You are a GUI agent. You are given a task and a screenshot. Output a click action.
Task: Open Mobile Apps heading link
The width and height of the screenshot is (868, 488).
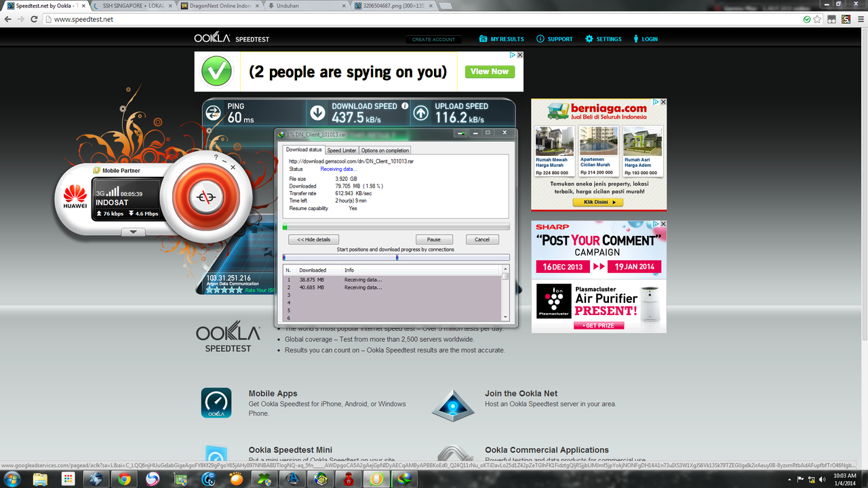pos(273,393)
